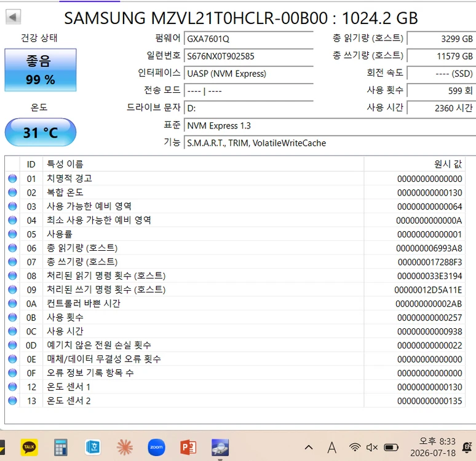This screenshot has height=461, width=476.
Task: Click the standard field NVM Express 1.3
Action: (330, 125)
